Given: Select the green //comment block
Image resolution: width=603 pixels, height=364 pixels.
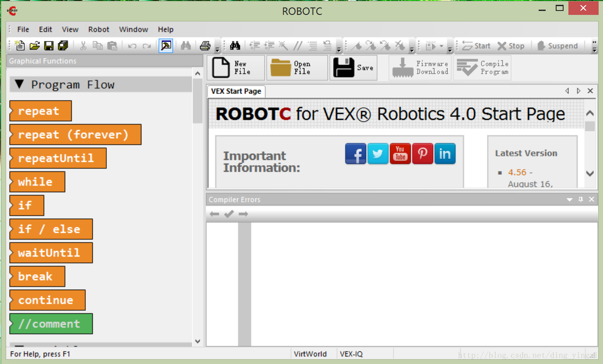Looking at the screenshot, I should tap(51, 324).
